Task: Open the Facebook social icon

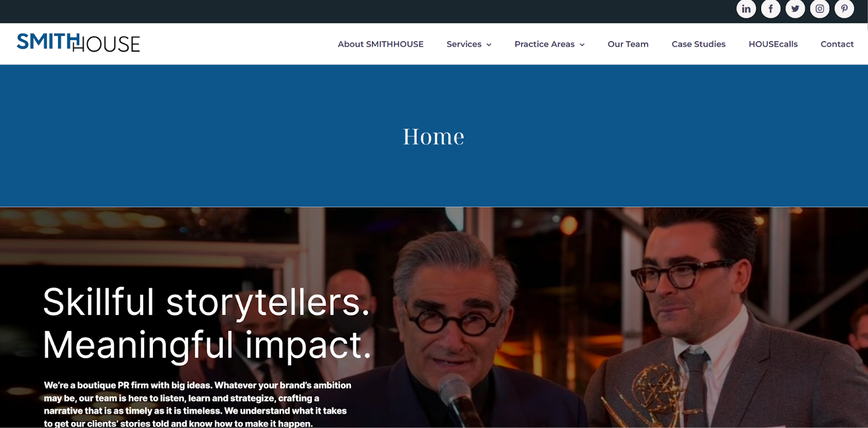Action: (770, 9)
